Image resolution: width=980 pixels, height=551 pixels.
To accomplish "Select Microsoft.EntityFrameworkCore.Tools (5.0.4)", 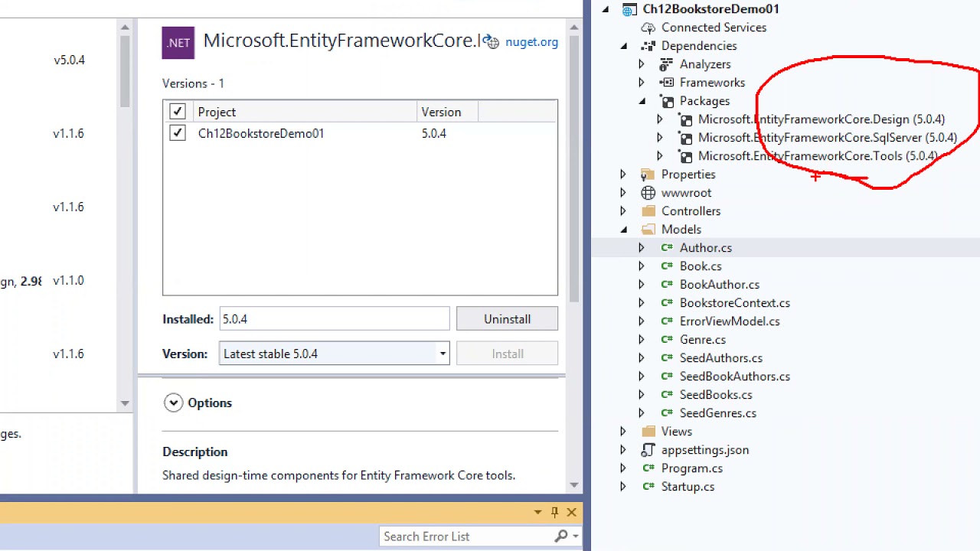I will point(818,156).
